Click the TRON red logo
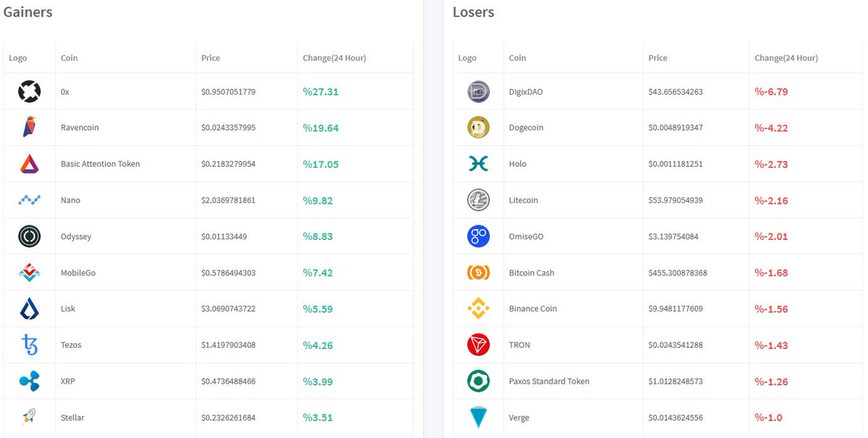Viewport: 868px width, 438px height. [x=477, y=345]
